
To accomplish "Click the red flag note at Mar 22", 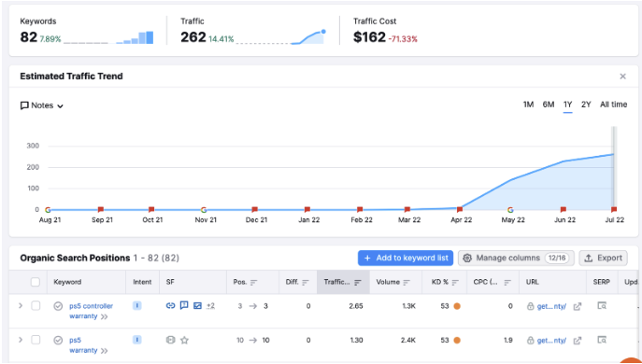I will click(407, 210).
